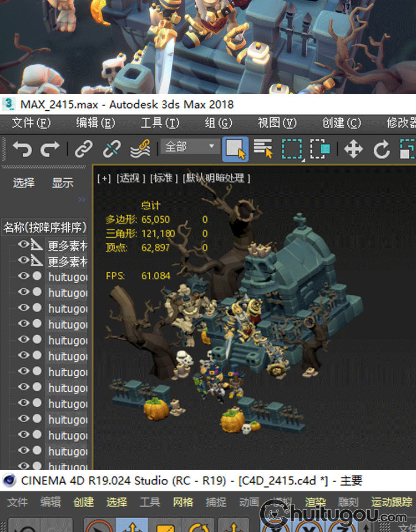Open the [标准] viewport quality menu
416x532 pixels.
click(x=164, y=178)
